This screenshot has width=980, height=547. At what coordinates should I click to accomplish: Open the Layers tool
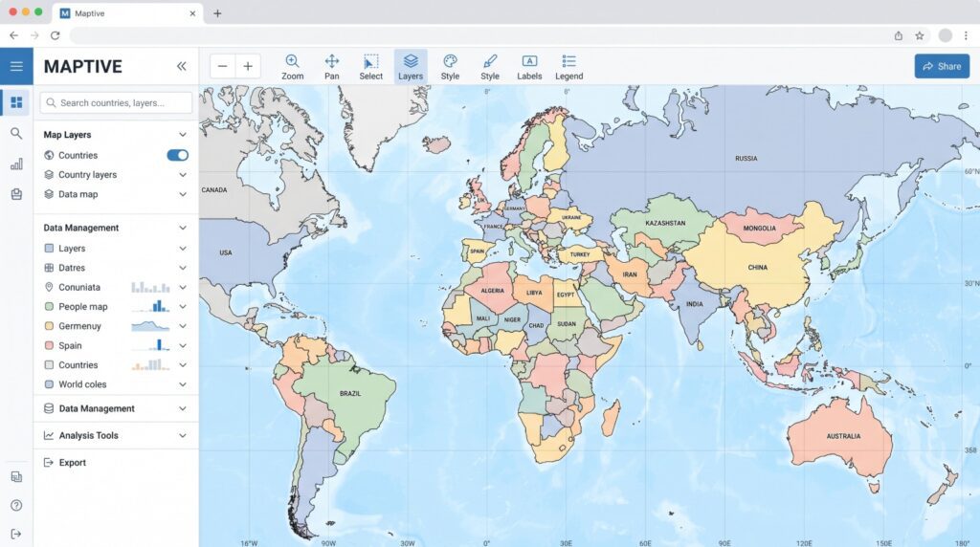coord(411,67)
